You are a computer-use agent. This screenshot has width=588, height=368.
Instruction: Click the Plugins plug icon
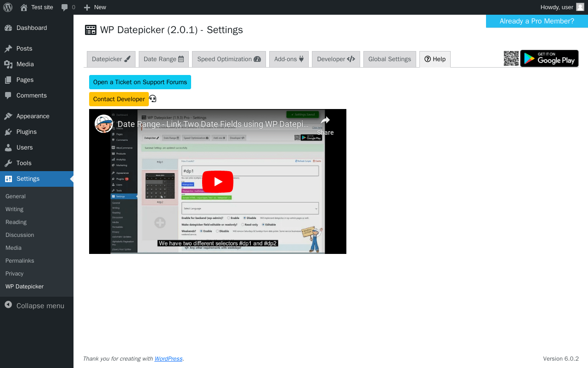pos(8,132)
